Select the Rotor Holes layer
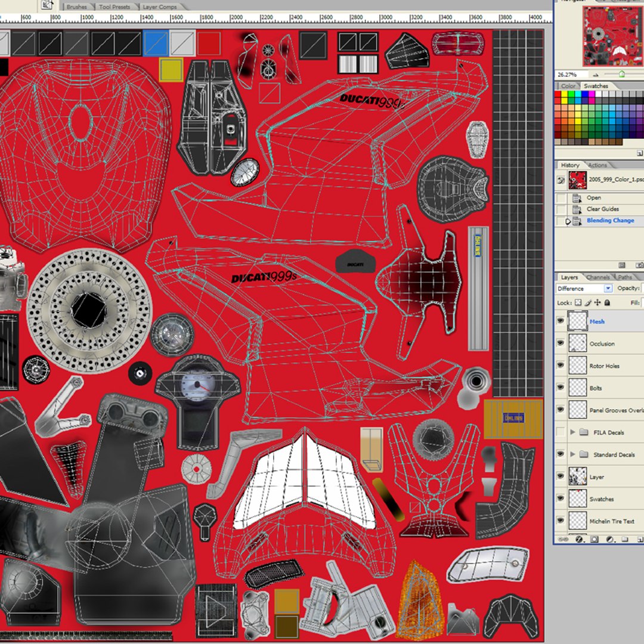Viewport: 644px width, 644px height. pos(605,366)
